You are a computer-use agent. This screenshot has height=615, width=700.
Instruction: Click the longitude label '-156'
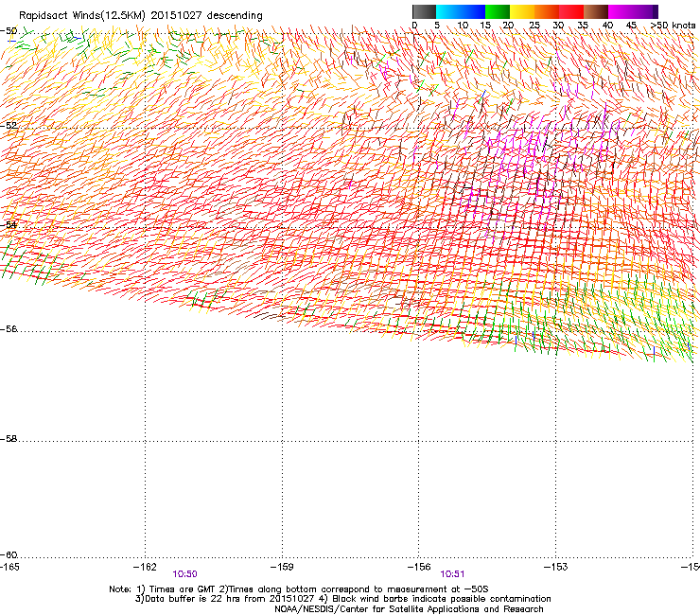pos(419,567)
